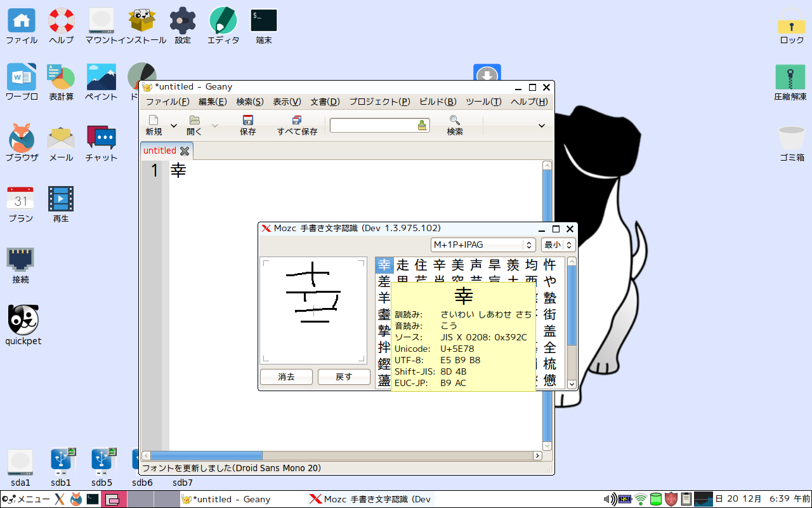Launch the ブラウザ fox icon
This screenshot has height=508, width=812.
point(21,138)
